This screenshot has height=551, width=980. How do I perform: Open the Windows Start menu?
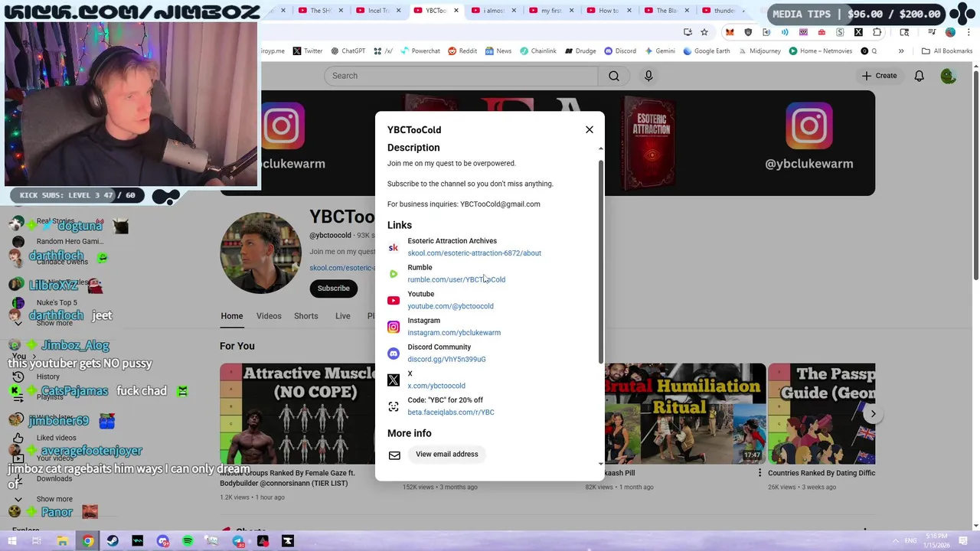coord(11,541)
